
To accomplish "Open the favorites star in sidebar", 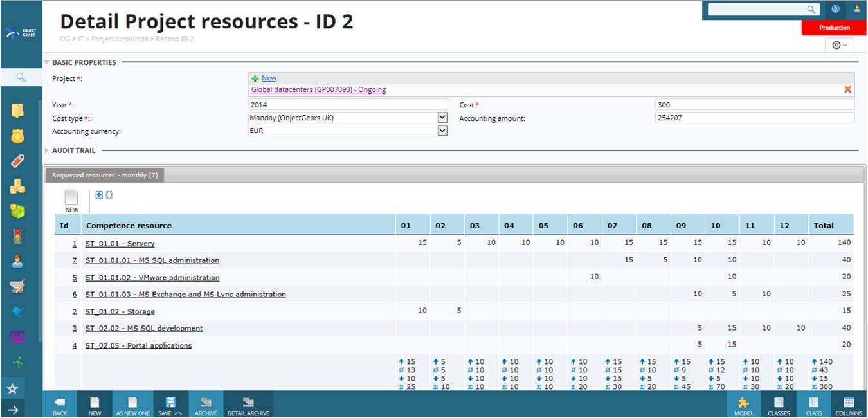I will point(12,389).
